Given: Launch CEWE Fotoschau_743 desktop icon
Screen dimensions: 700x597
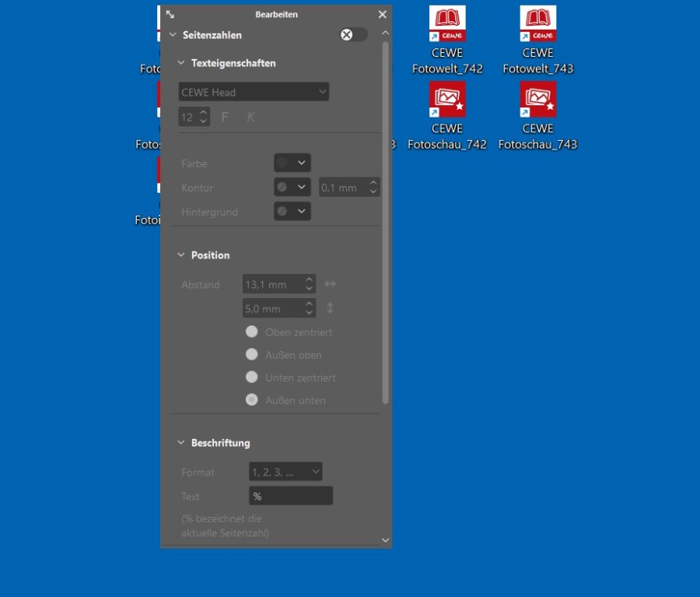Looking at the screenshot, I should click(537, 116).
